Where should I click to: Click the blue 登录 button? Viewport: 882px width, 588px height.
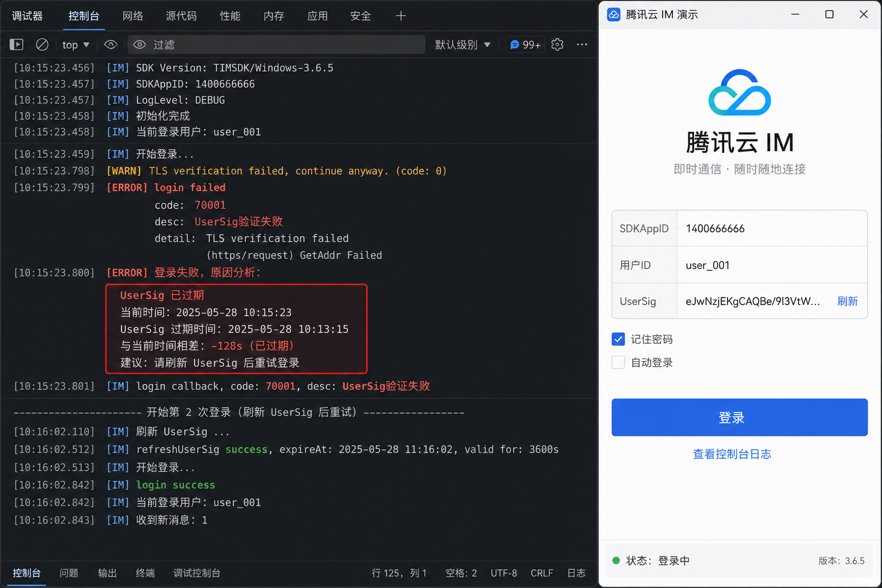[x=740, y=417]
